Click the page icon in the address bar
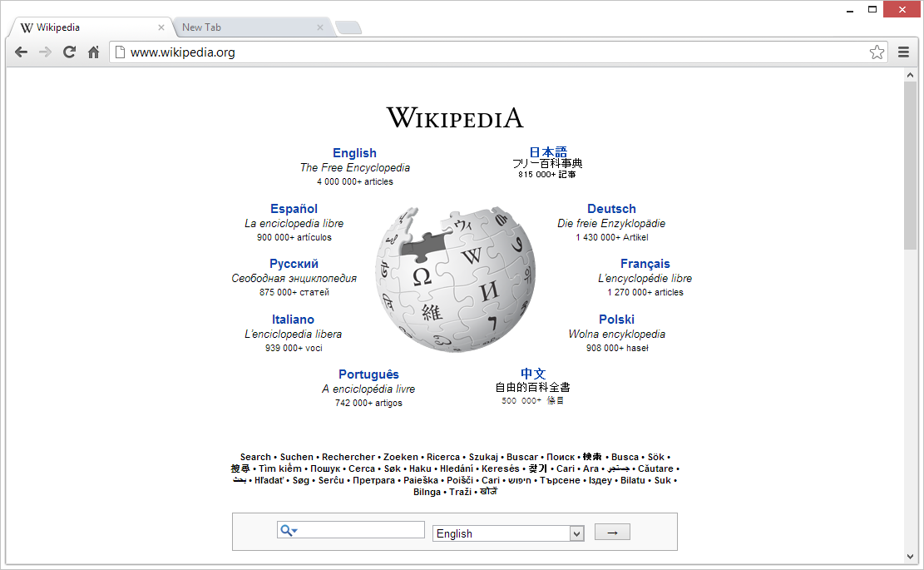Viewport: 924px width, 570px height. coord(120,52)
